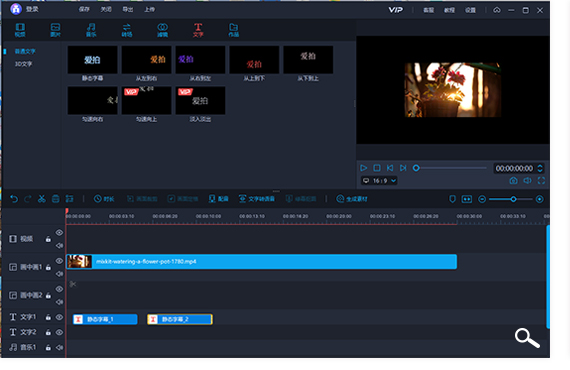
Task: Toggle visibility eye for 视频 track
Action: coord(59,233)
